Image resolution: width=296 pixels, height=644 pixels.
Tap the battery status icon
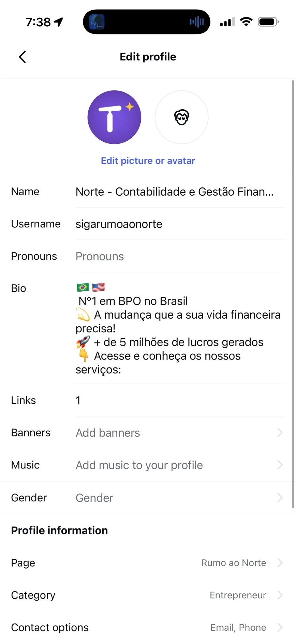tap(268, 22)
